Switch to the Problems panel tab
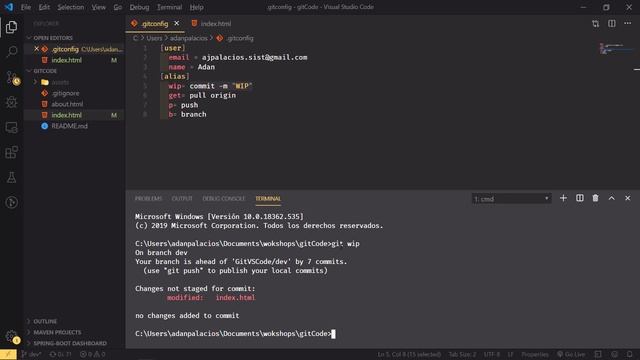This screenshot has height=360, width=640. coord(148,199)
